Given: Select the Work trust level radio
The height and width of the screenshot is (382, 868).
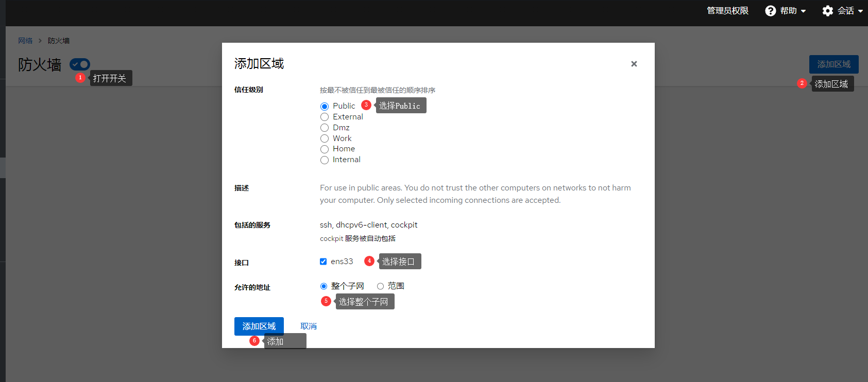Looking at the screenshot, I should coord(325,138).
